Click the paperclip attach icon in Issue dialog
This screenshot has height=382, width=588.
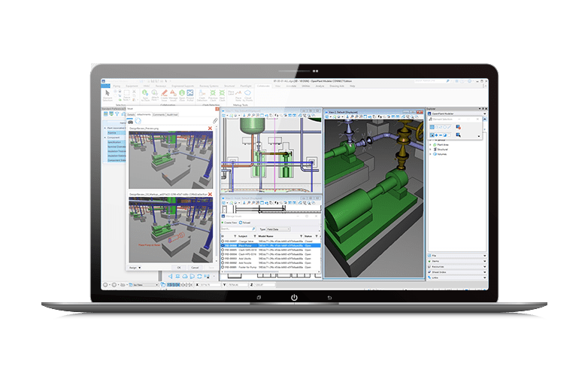pyautogui.click(x=214, y=120)
